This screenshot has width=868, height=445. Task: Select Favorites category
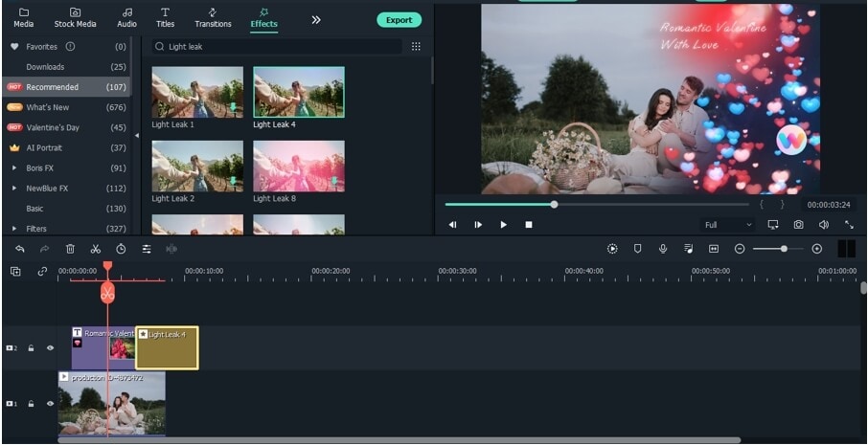66,47
